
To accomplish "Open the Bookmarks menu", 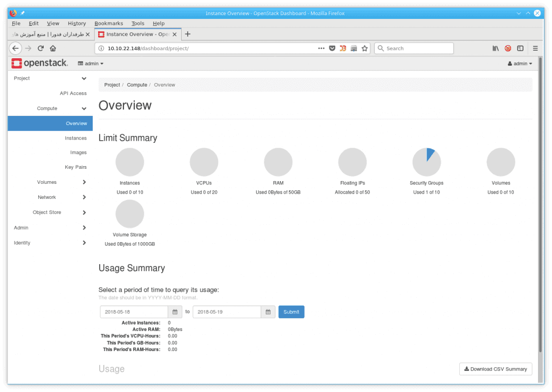I will [109, 23].
